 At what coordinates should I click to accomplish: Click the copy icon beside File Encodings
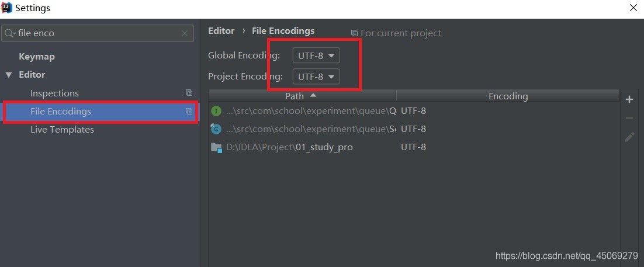pyautogui.click(x=189, y=111)
